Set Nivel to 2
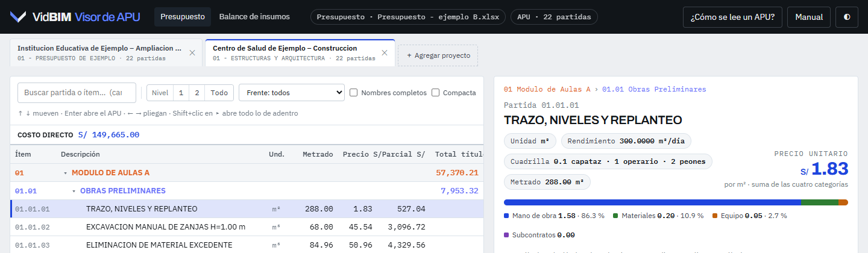Screen dimensions: 868x253 click(197, 93)
